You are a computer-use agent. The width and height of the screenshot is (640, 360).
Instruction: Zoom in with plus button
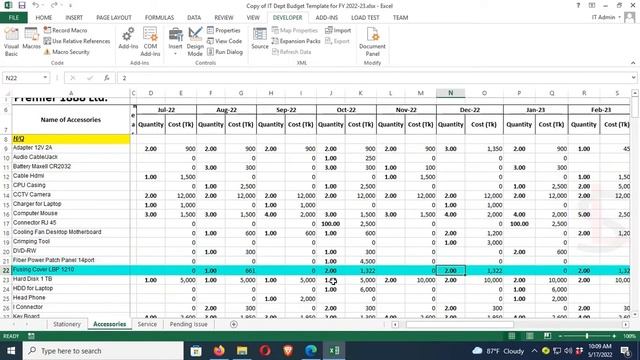click(614, 336)
